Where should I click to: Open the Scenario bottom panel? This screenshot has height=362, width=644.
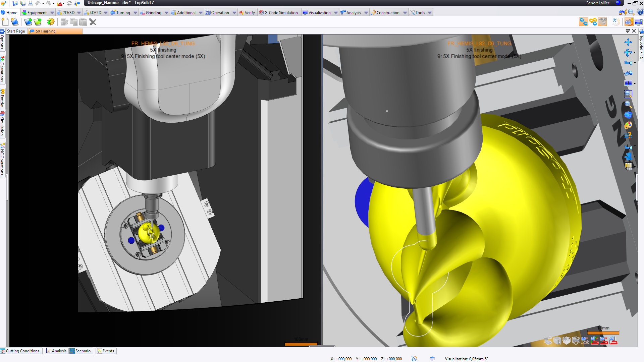tap(80, 351)
